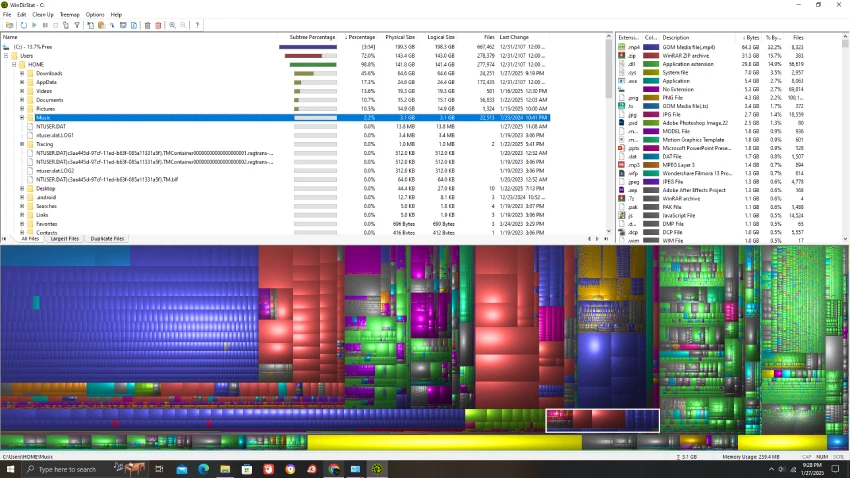Click the Refresh All toolbar icon
The width and height of the screenshot is (850, 478).
23,25
